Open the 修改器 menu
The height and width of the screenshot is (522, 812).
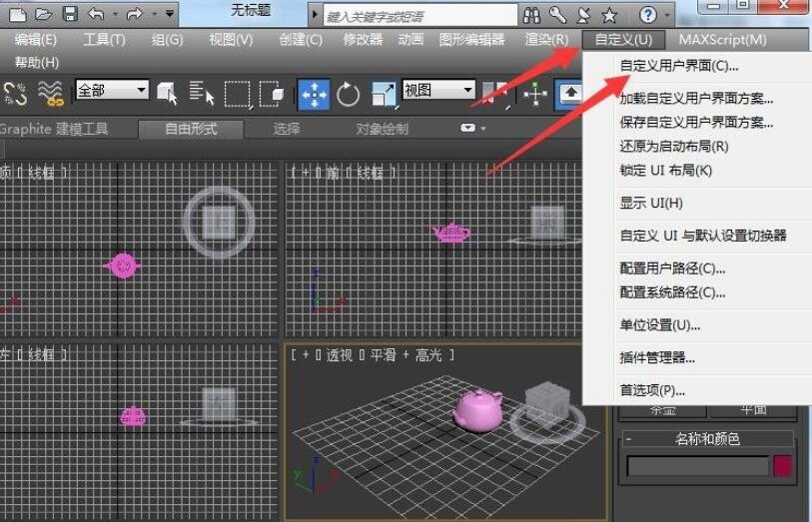tap(363, 39)
